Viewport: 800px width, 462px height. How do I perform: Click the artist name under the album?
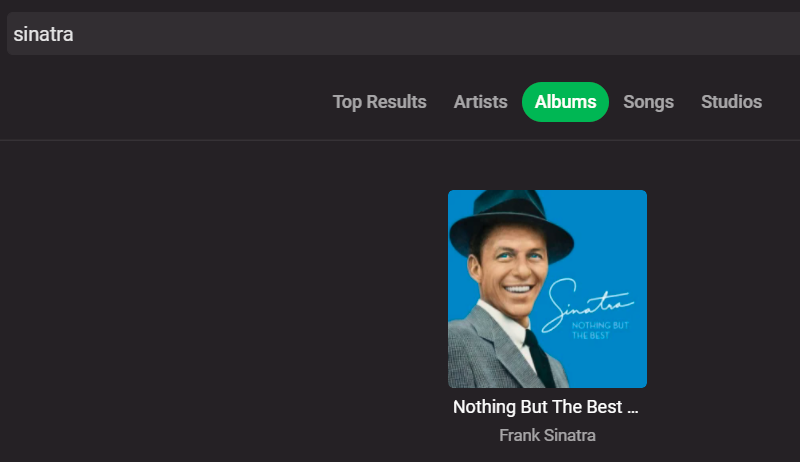[547, 435]
